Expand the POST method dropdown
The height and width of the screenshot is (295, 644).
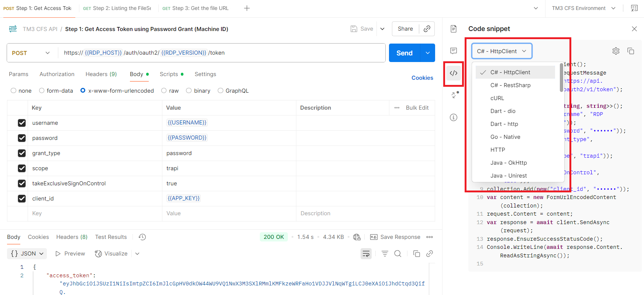(x=32, y=53)
